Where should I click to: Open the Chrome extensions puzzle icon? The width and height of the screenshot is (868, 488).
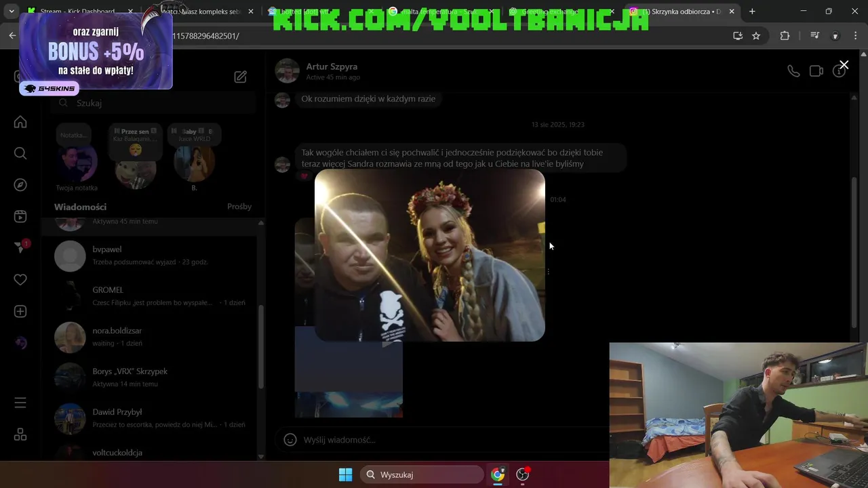[785, 36]
